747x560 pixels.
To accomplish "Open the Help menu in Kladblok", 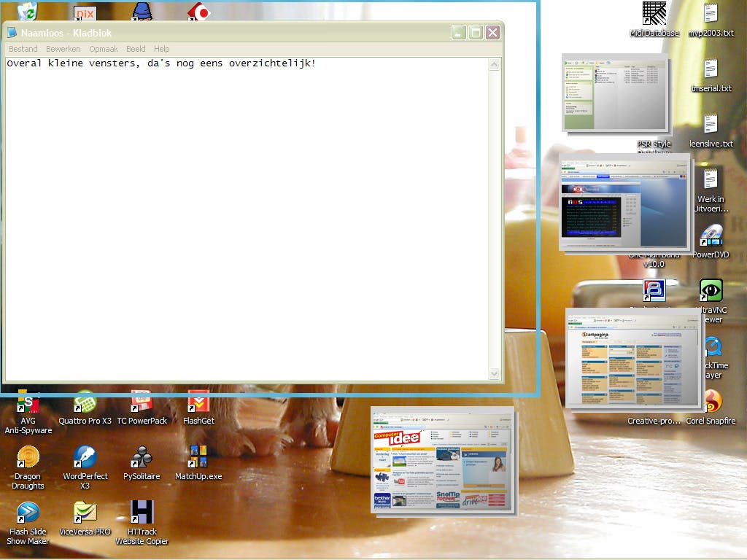I will 161,49.
